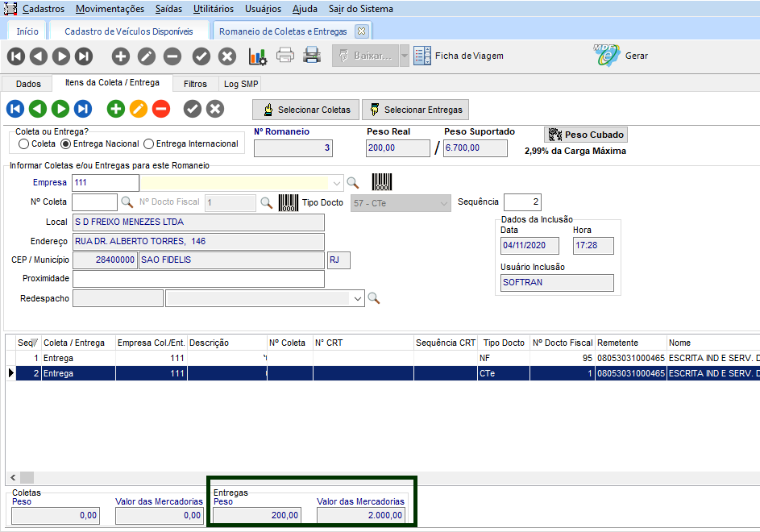Click the Peso Cubado button

tap(586, 135)
